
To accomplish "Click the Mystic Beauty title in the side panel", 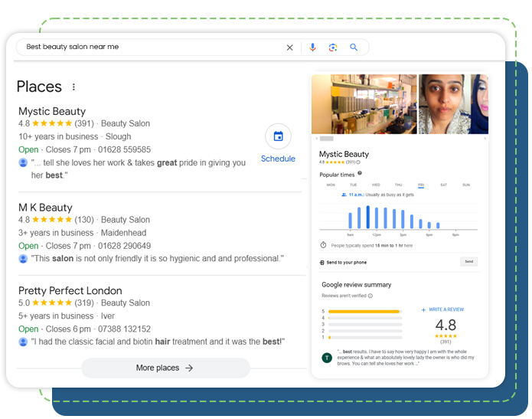I will 344,154.
